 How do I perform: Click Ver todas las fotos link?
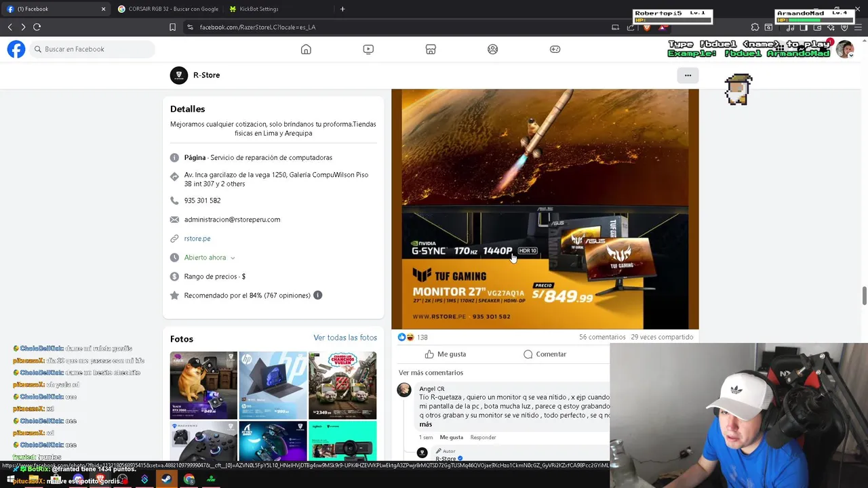pyautogui.click(x=345, y=338)
